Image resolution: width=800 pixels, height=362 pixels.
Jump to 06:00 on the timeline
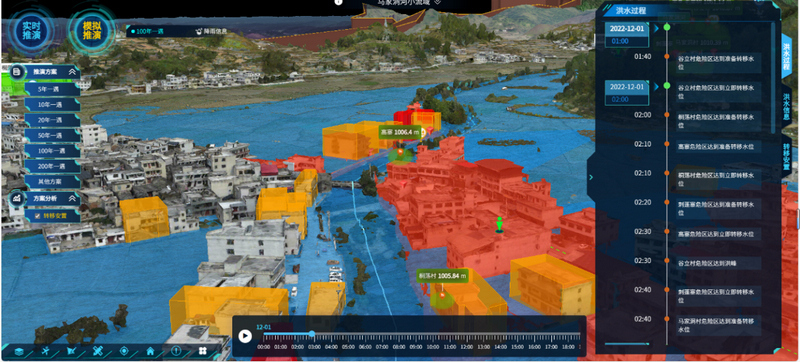365,347
